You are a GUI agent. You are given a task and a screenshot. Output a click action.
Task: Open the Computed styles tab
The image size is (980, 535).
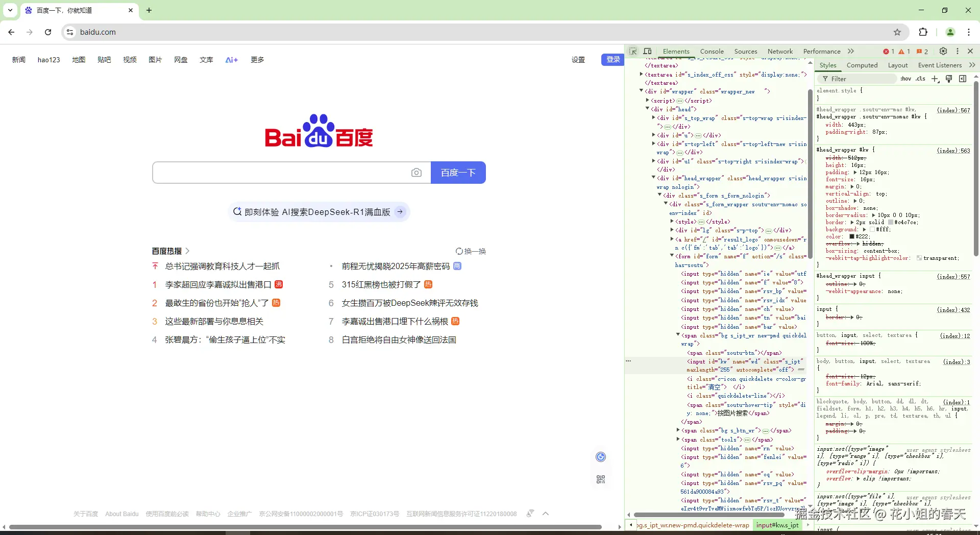[862, 65]
